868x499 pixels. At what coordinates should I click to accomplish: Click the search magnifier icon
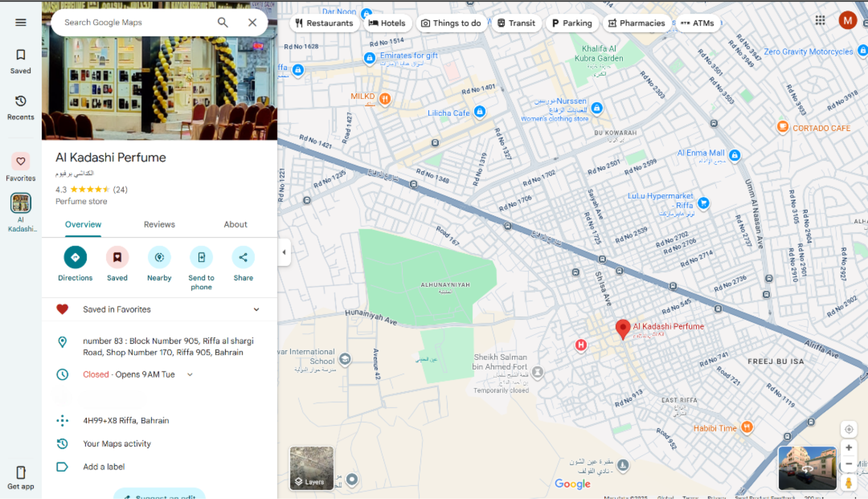click(x=223, y=22)
